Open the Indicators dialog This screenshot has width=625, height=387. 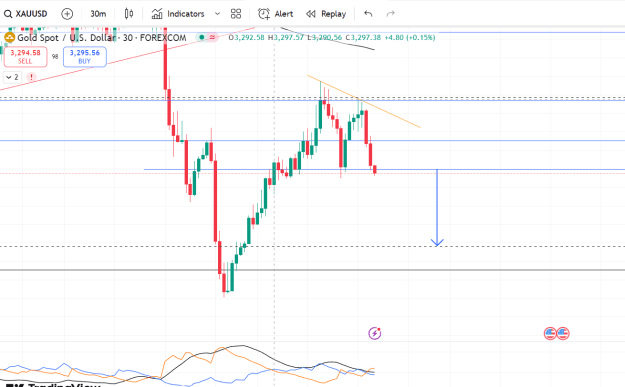click(x=178, y=14)
